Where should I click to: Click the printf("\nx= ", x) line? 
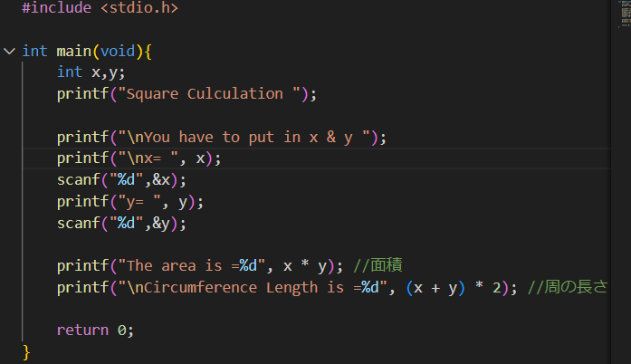pos(139,158)
